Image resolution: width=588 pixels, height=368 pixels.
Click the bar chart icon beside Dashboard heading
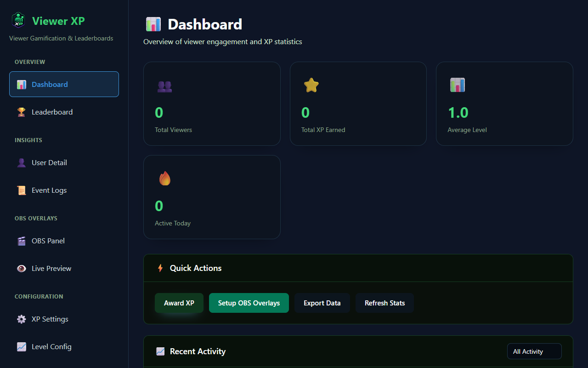[153, 24]
